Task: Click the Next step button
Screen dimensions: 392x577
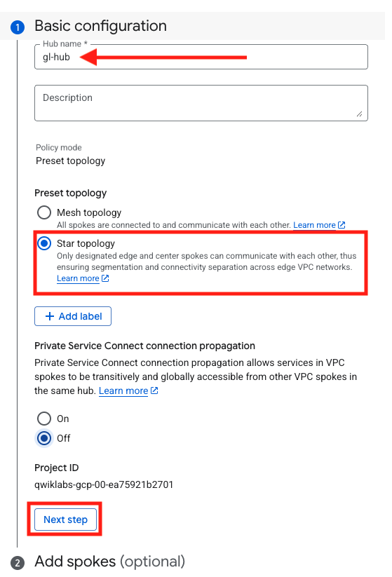Action: [65, 520]
